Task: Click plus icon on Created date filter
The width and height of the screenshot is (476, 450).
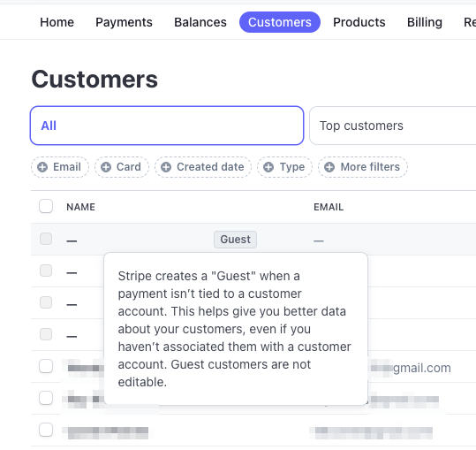Action: tap(166, 167)
